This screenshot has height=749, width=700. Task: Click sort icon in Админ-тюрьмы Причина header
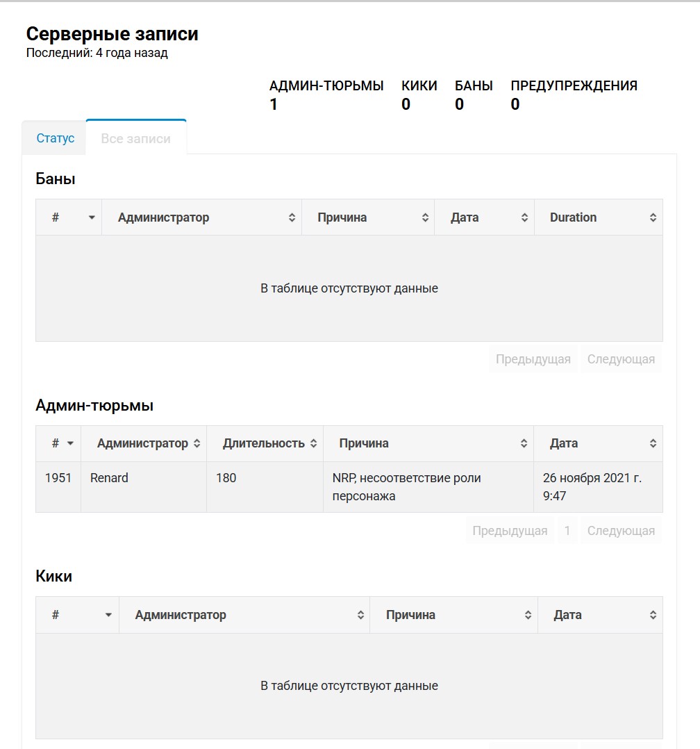coord(524,443)
